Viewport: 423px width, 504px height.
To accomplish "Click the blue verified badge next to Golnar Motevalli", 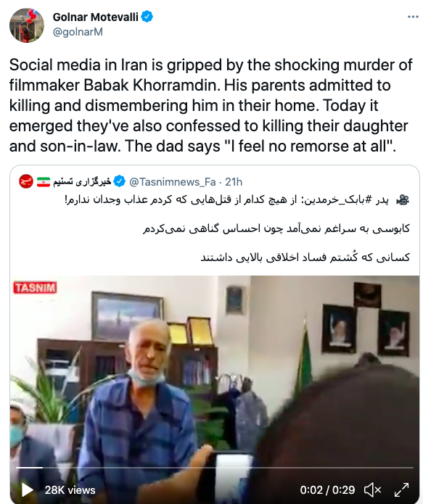I will pos(147,17).
